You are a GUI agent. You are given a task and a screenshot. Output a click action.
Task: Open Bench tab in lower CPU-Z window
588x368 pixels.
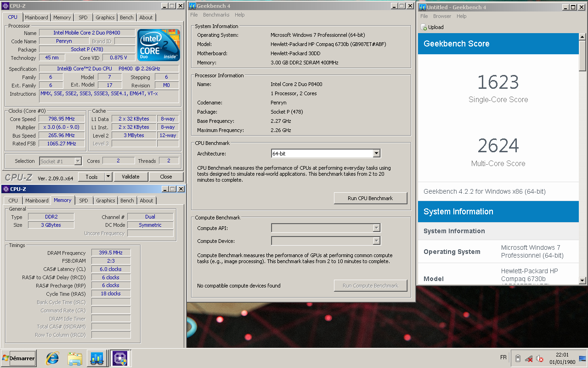(x=127, y=201)
